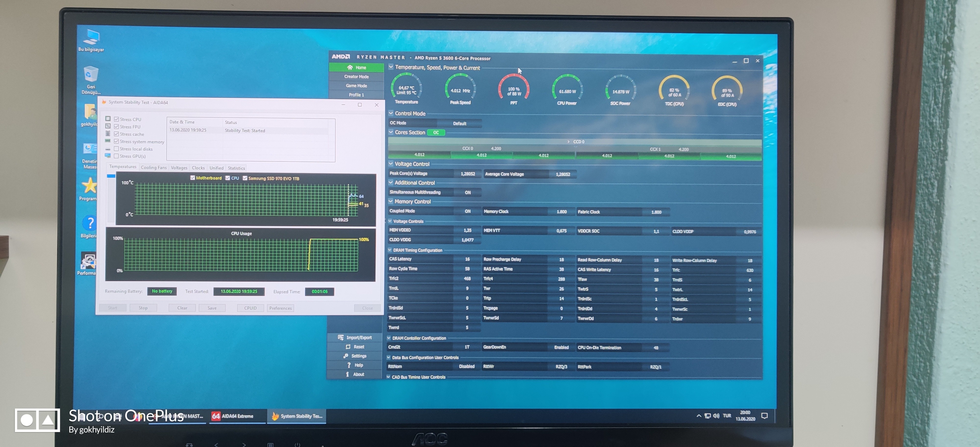Uncheck Samsung SSD 970 EVO 1TB graph checkbox

[x=245, y=178]
